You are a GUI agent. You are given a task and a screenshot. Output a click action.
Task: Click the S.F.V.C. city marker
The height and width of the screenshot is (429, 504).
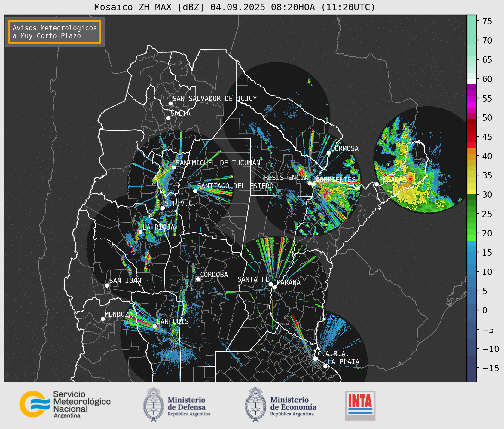[163, 208]
